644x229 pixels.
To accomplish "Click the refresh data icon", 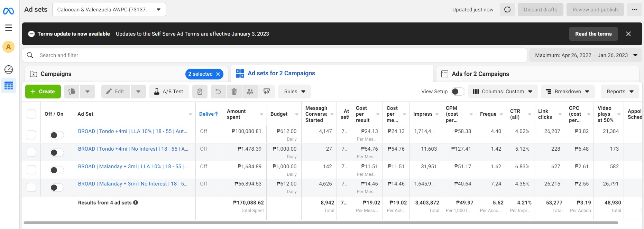I will click(x=507, y=10).
